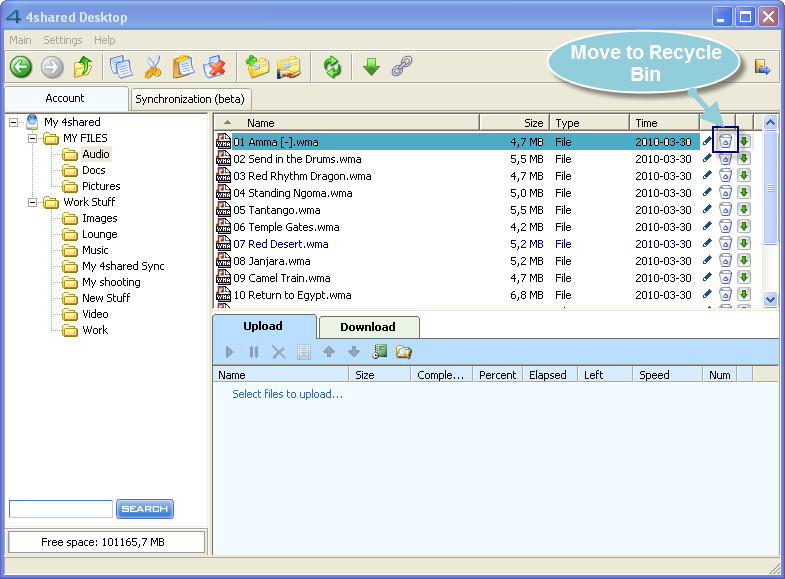Select file 02 Send in the Drums.wma
The image size is (785, 579).
click(297, 159)
